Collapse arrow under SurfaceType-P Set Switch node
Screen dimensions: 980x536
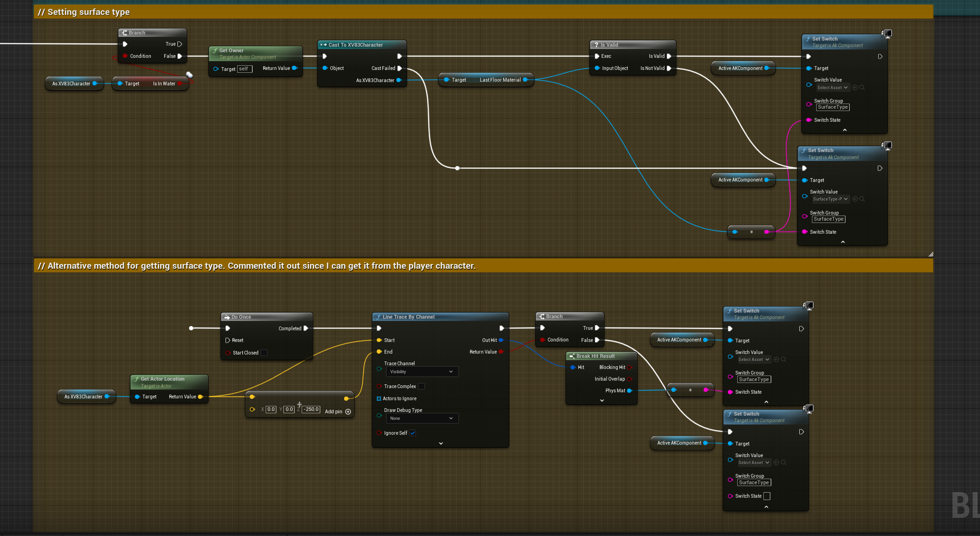click(x=843, y=242)
